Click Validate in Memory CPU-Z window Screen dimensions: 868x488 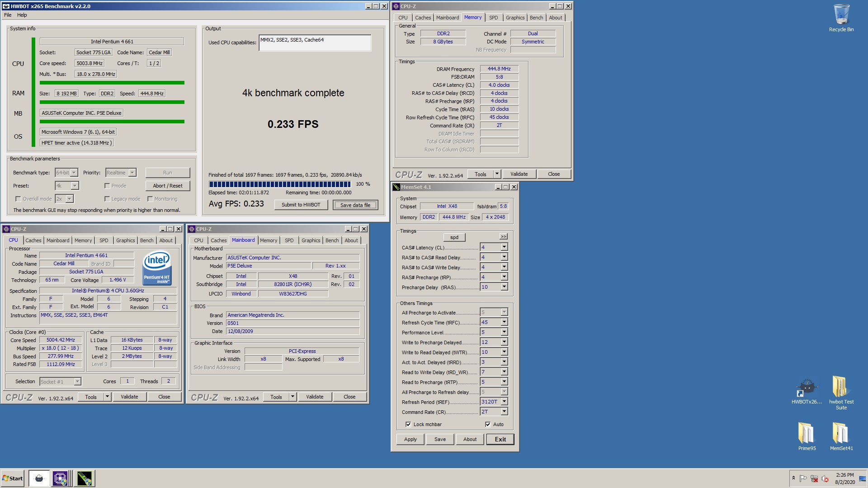[x=519, y=174]
